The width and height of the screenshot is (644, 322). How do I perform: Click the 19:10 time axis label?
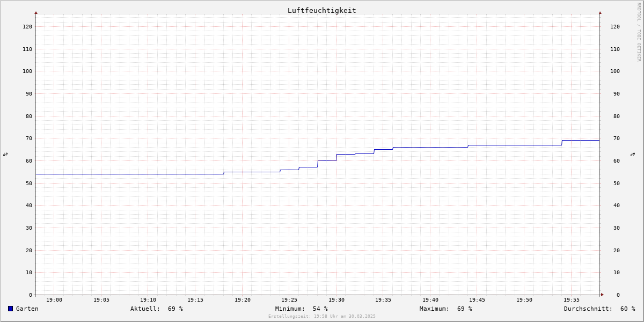148,300
